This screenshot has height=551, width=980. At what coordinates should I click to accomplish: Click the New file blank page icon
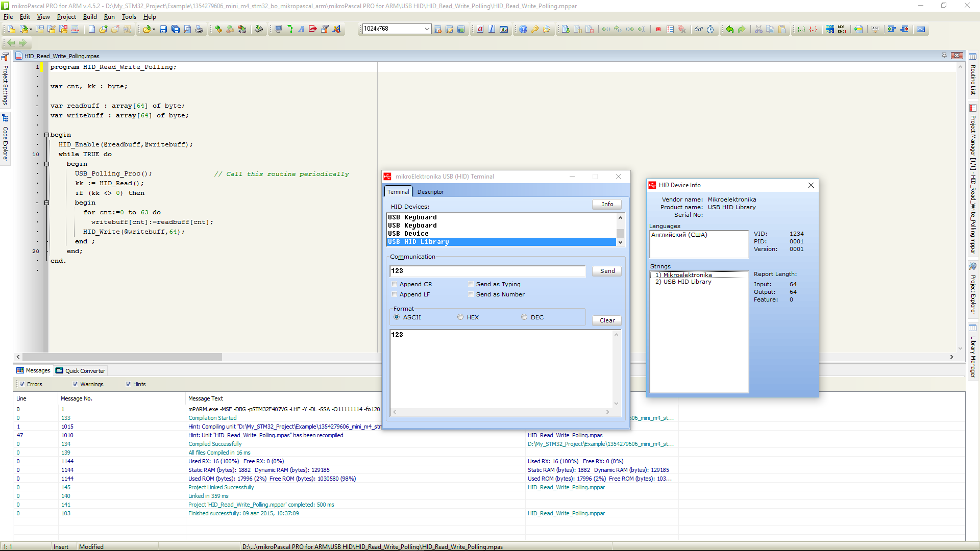pos(91,29)
